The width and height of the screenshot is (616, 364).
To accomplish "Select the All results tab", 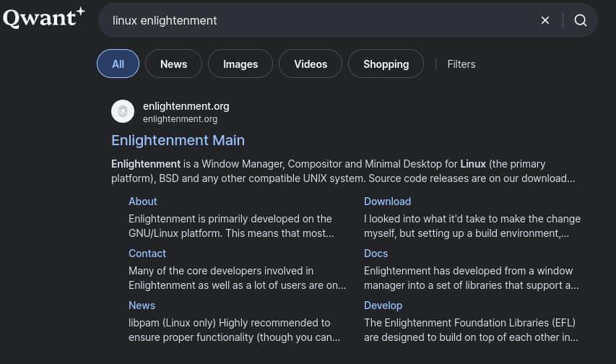I will point(118,64).
